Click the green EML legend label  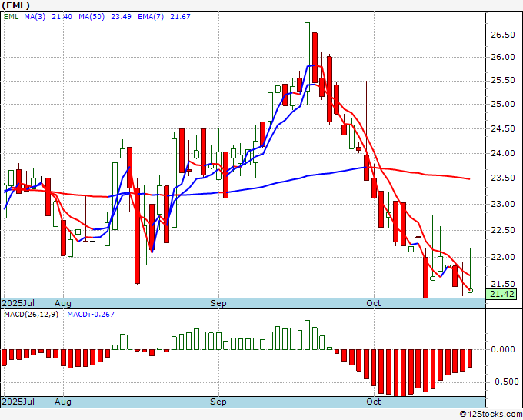pos(12,17)
